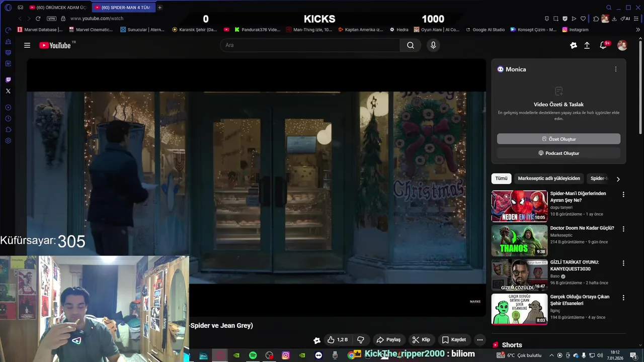Click the Podcast Oluştur button

point(558,153)
